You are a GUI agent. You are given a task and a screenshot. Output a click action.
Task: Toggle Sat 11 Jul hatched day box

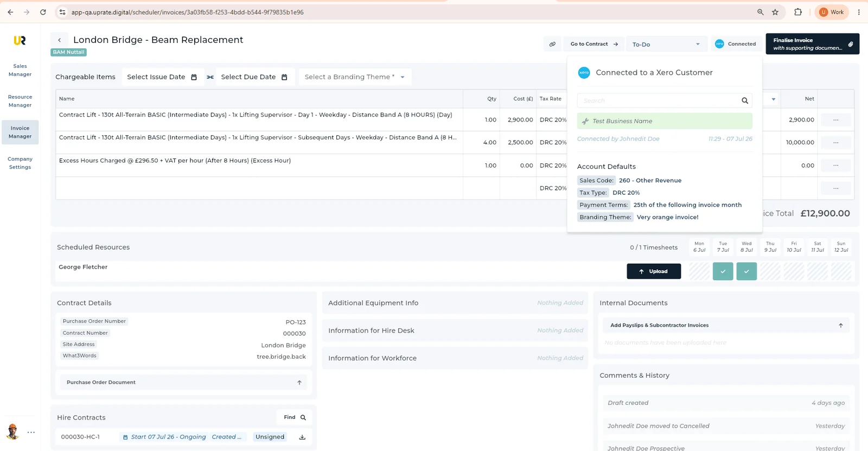(x=818, y=271)
